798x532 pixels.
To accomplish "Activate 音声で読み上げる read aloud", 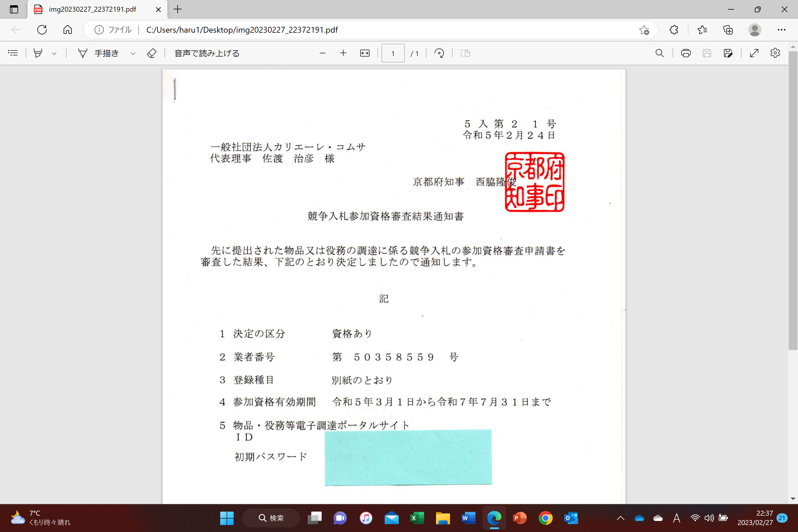I will tap(206, 53).
